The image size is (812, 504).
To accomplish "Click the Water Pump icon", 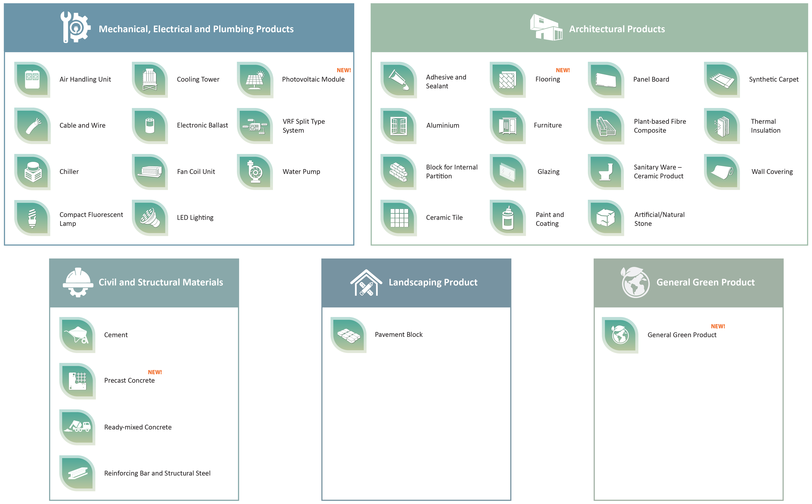I will (x=255, y=172).
